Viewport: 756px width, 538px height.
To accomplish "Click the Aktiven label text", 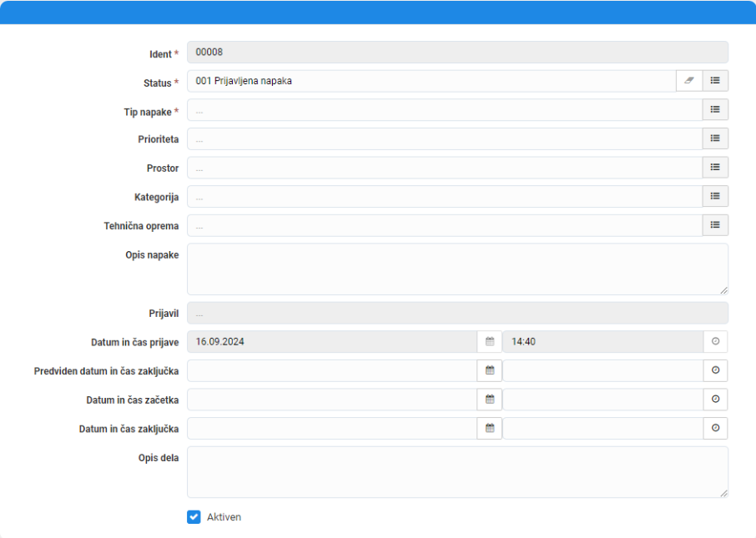I will [224, 517].
